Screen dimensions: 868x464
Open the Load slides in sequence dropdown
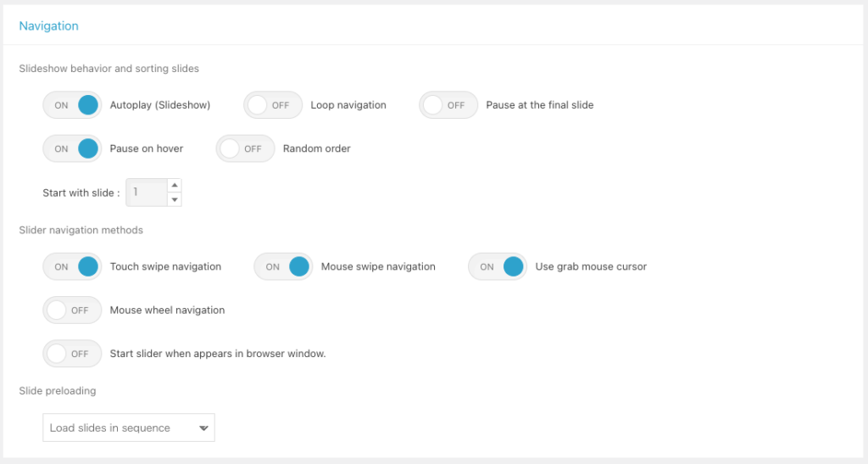(x=129, y=428)
